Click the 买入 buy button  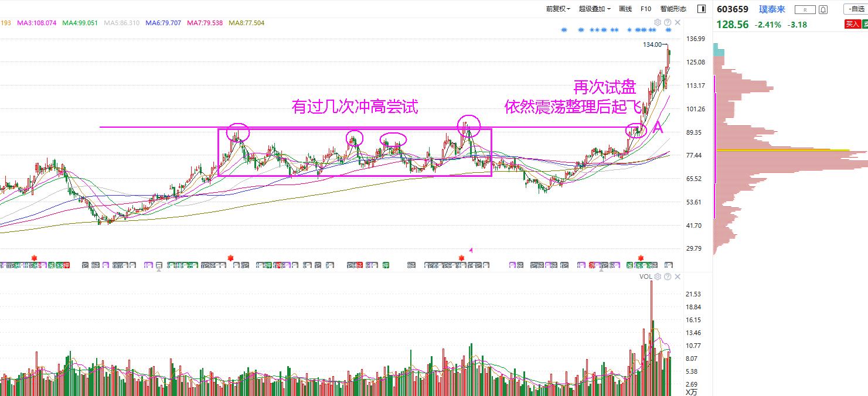pos(853,24)
